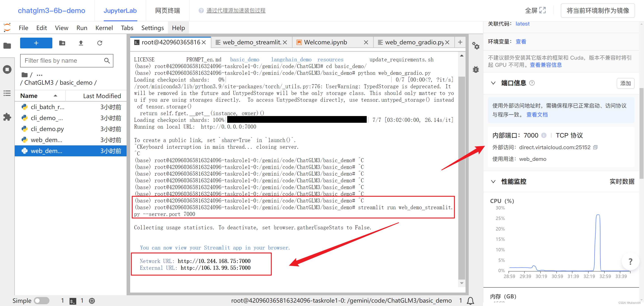644x306 pixels.
Task: Click the add new panel icon
Action: 460,42
